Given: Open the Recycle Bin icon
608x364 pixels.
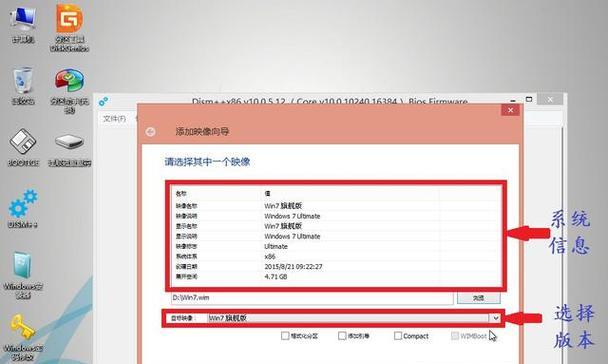Looking at the screenshot, I should coord(23,86).
